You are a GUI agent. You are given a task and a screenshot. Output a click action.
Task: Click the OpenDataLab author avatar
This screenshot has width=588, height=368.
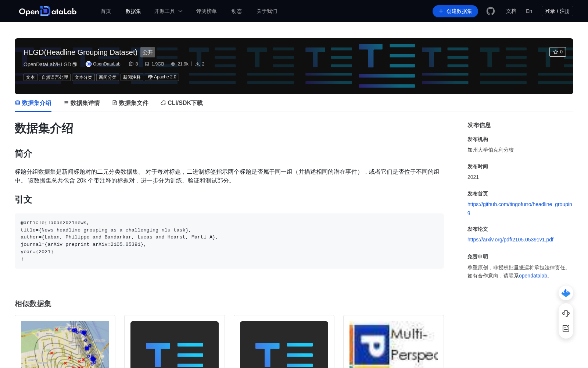(x=88, y=64)
